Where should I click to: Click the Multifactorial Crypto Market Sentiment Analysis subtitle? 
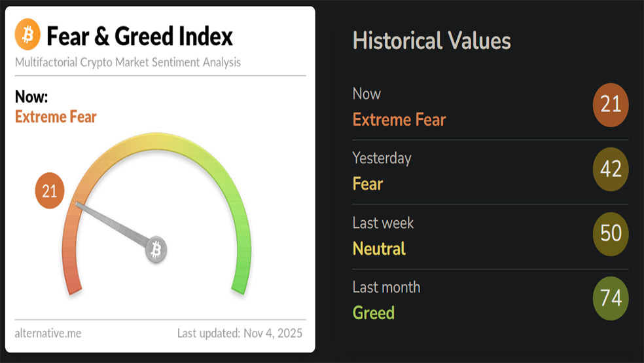pos(128,62)
